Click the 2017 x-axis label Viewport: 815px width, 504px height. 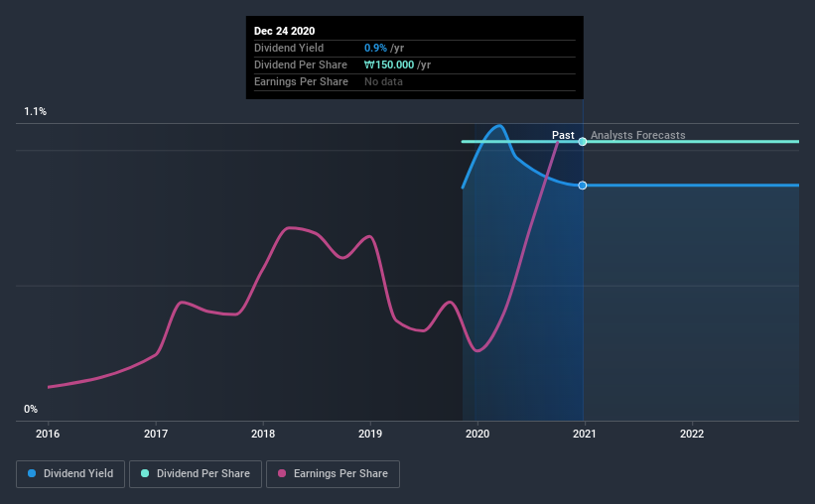156,434
